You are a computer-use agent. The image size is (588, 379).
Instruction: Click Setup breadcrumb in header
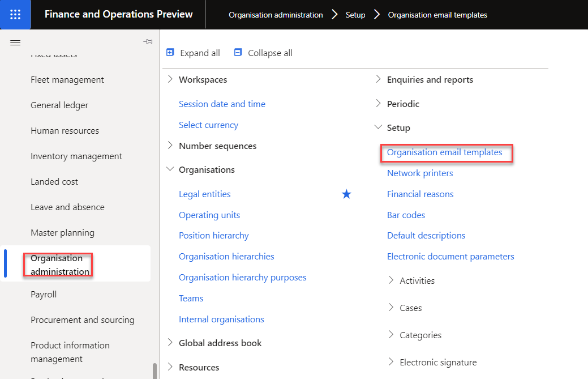[x=355, y=15]
